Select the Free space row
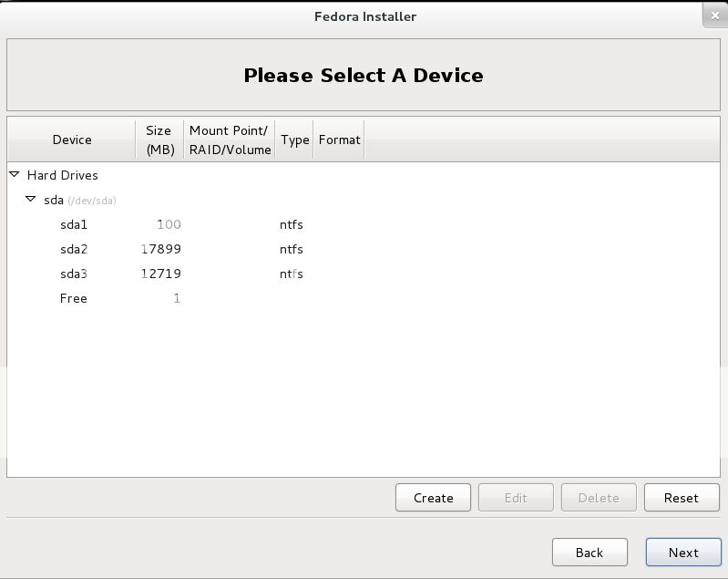This screenshot has width=728, height=579. [x=363, y=298]
